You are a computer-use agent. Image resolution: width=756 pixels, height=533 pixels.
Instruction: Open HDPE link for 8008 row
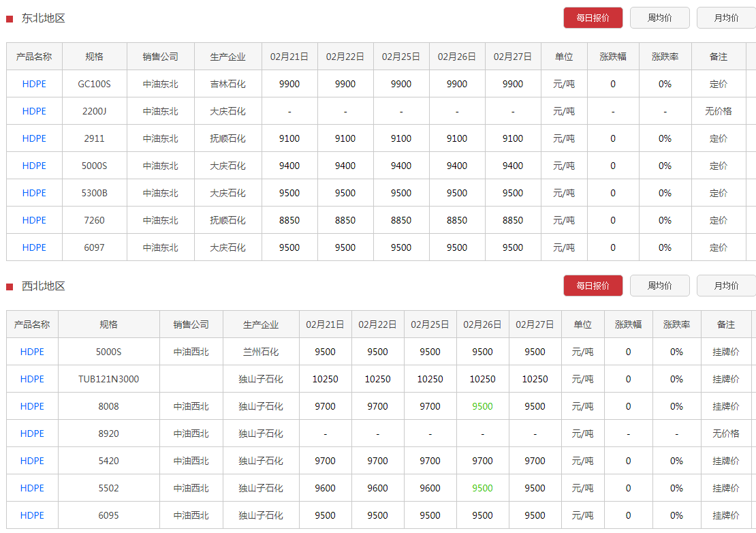(32, 406)
